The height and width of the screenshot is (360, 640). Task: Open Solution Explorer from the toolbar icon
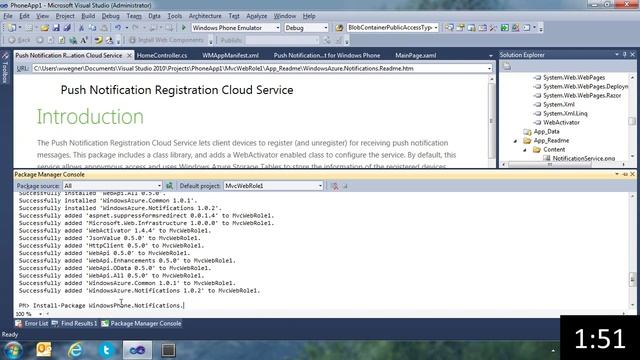pyautogui.click(x=449, y=28)
